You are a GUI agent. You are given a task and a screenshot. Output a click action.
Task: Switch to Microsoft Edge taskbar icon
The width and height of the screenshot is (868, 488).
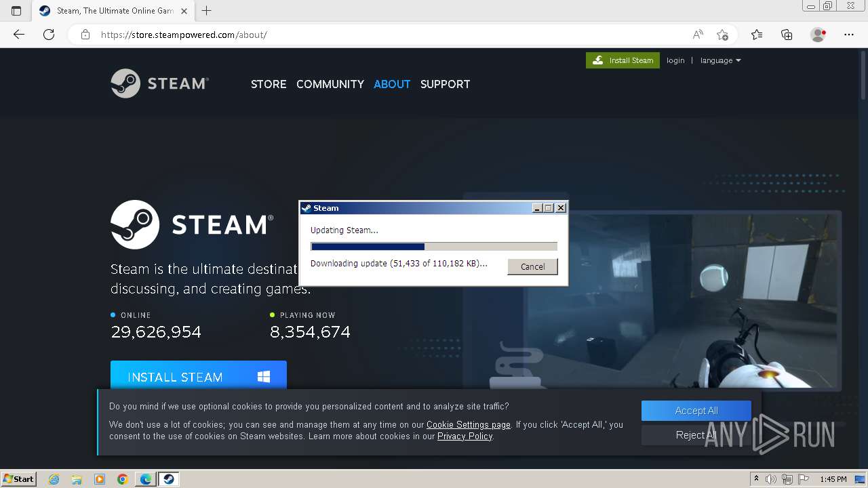[x=146, y=479]
